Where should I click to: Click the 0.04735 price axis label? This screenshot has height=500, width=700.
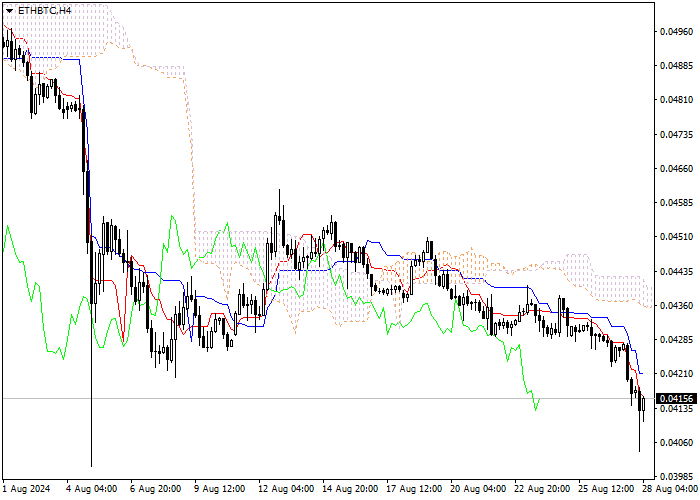[x=677, y=134]
